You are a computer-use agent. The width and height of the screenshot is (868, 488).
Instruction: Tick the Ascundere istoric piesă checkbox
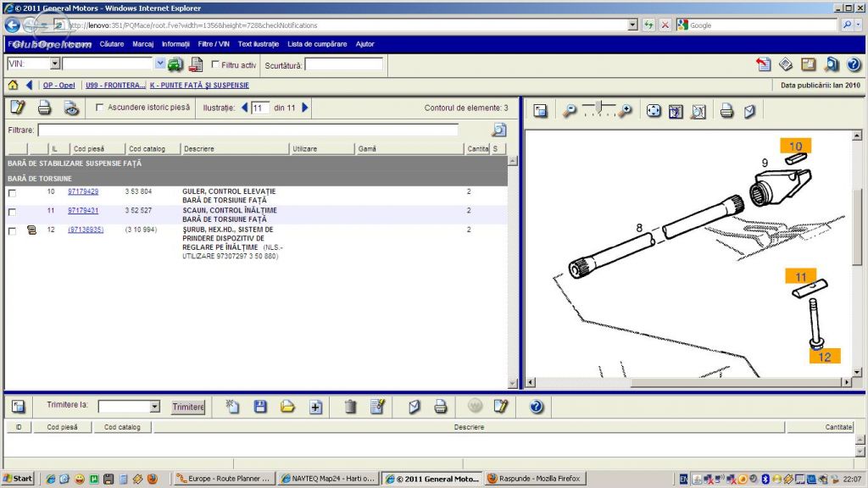pos(100,108)
